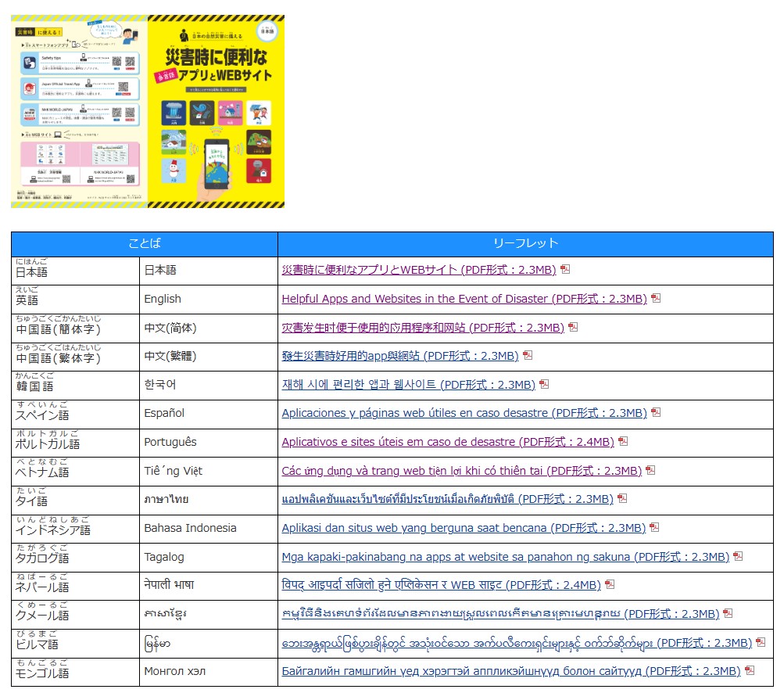
Task: Open the yellow disaster apps leaflet cover image
Action: click(x=216, y=111)
